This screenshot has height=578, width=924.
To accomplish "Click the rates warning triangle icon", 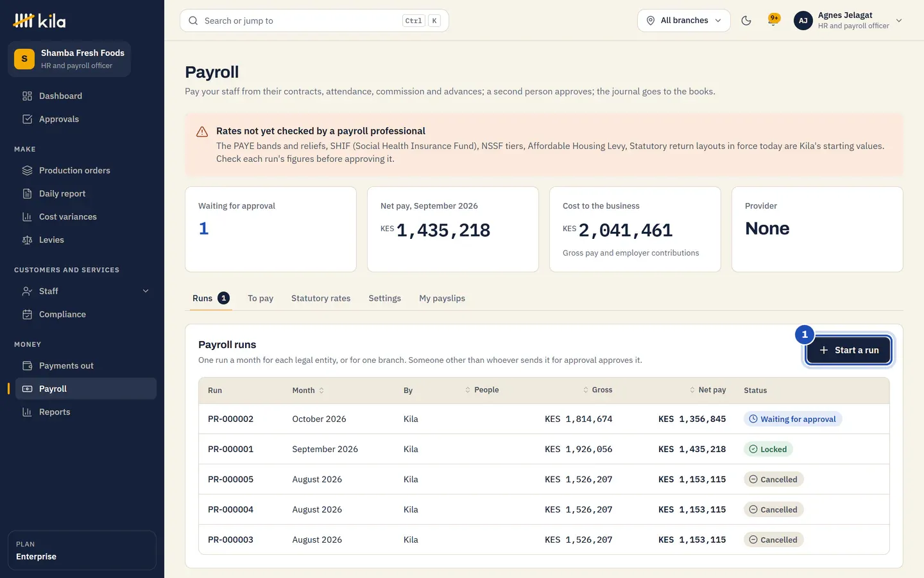I will (x=202, y=132).
